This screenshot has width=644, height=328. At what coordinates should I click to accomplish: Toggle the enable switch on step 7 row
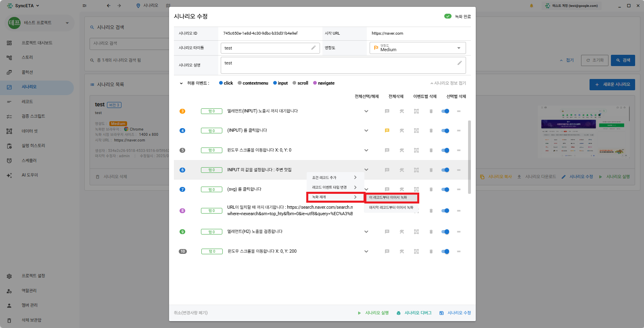445,189
